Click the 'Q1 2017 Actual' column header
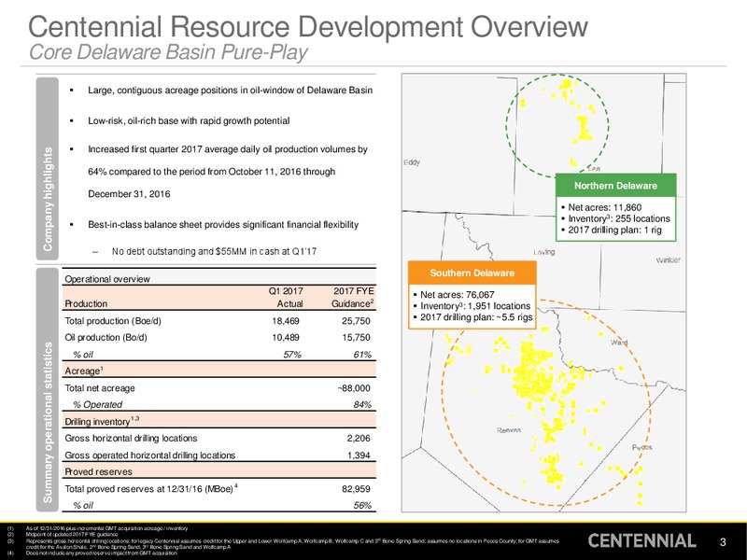Screen dimensions: 747x560 point(286,297)
